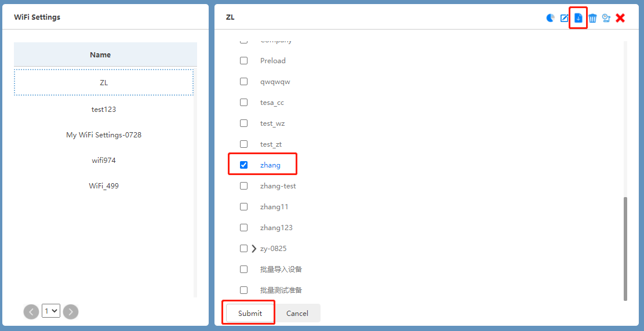Open the page number dropdown

pos(51,311)
